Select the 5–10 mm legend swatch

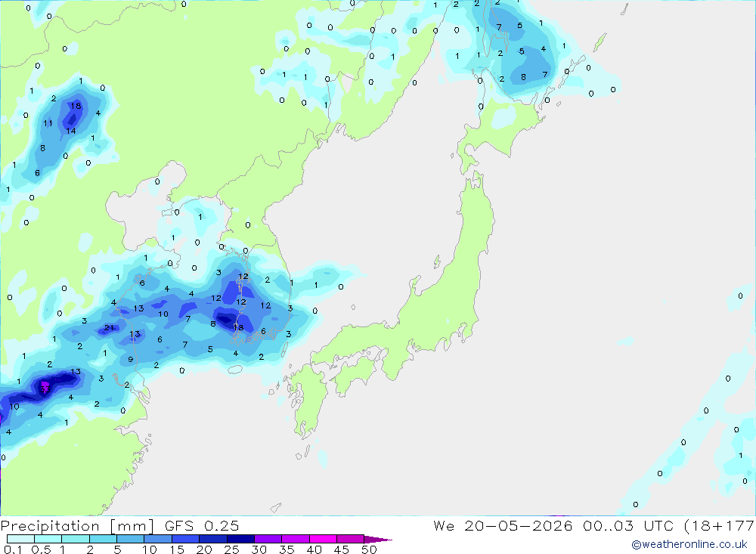(x=131, y=539)
